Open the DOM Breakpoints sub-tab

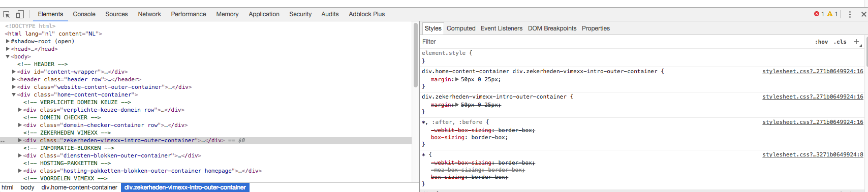coord(552,28)
